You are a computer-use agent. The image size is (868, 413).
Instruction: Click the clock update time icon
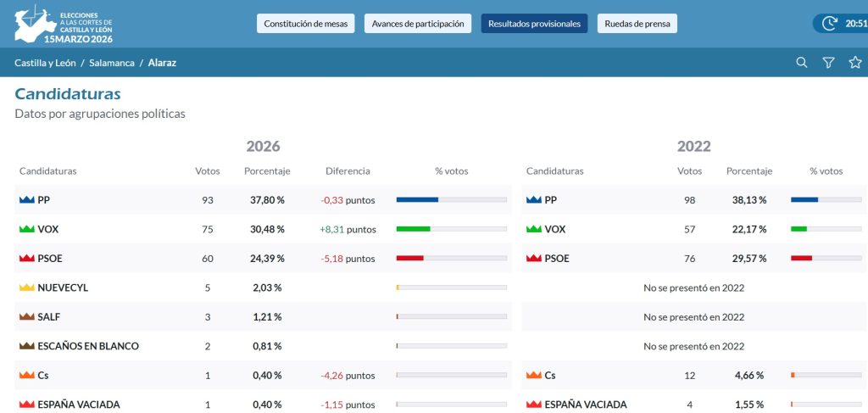[829, 23]
